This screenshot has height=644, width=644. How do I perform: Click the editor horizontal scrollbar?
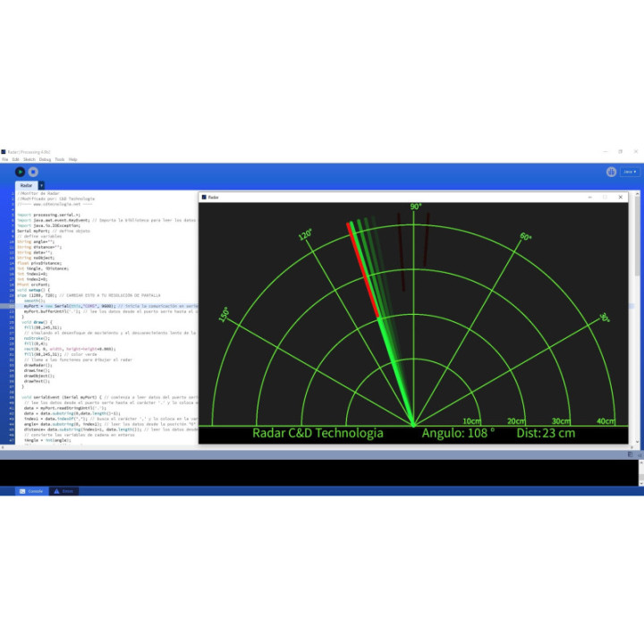(318, 447)
